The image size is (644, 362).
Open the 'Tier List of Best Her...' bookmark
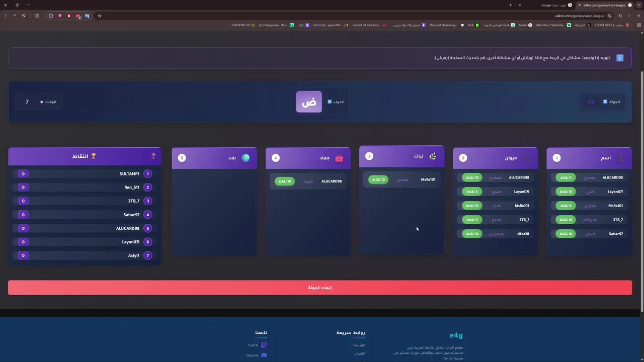(369, 25)
